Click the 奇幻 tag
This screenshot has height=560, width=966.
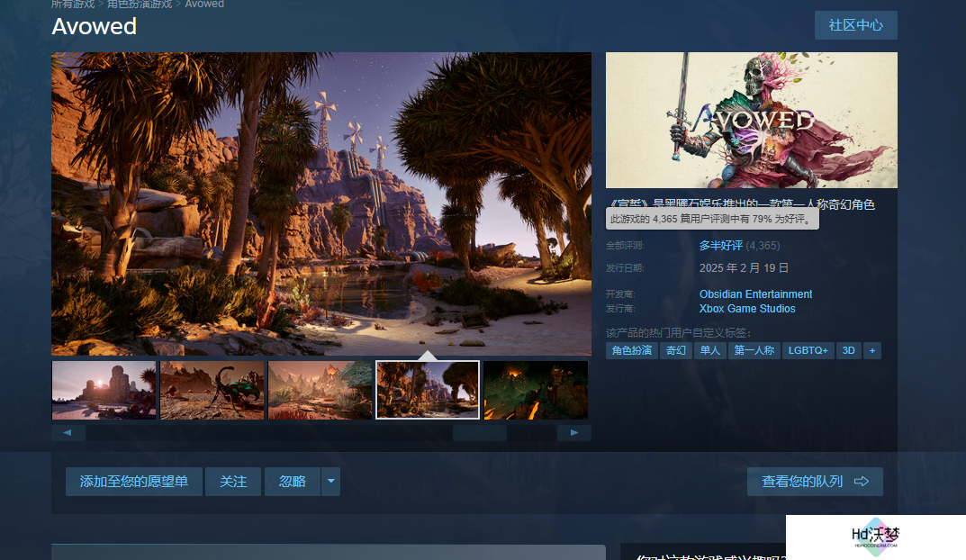676,350
